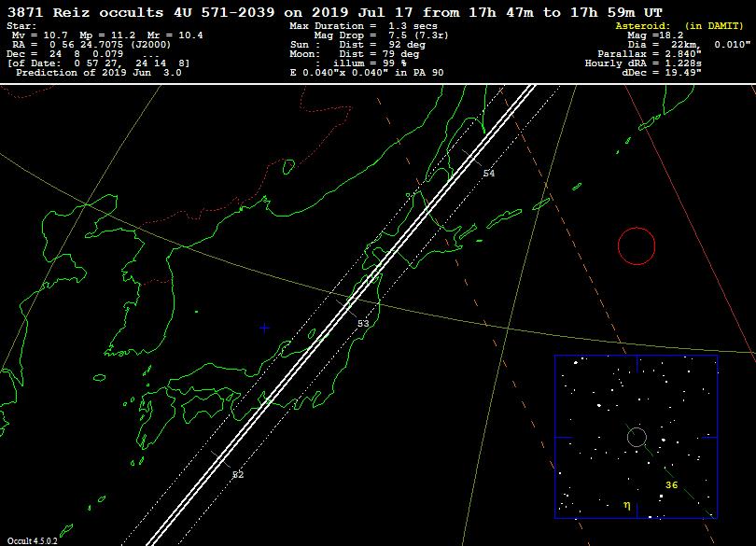Click the 'Max Duration = 1.3 secs' text

tap(364, 26)
